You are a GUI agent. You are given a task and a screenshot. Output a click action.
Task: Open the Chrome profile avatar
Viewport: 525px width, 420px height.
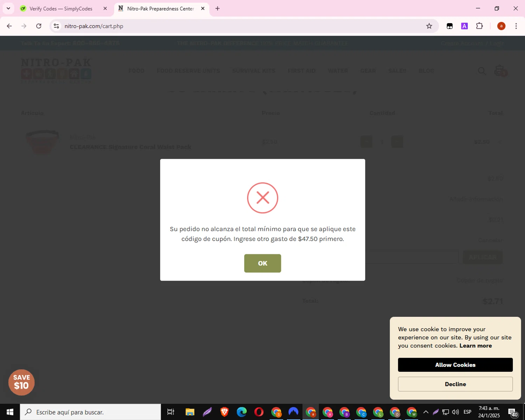click(501, 26)
